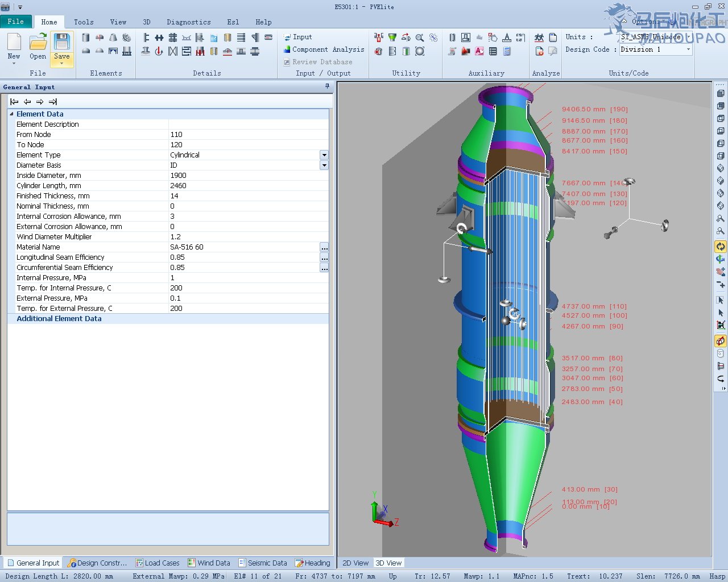Open Material Name browse button
The width and height of the screenshot is (728, 582).
[324, 247]
